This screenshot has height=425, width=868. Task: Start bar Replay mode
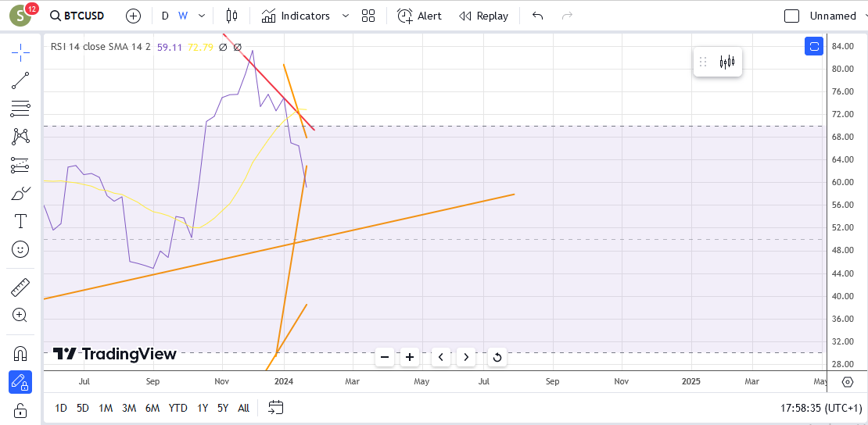[484, 16]
